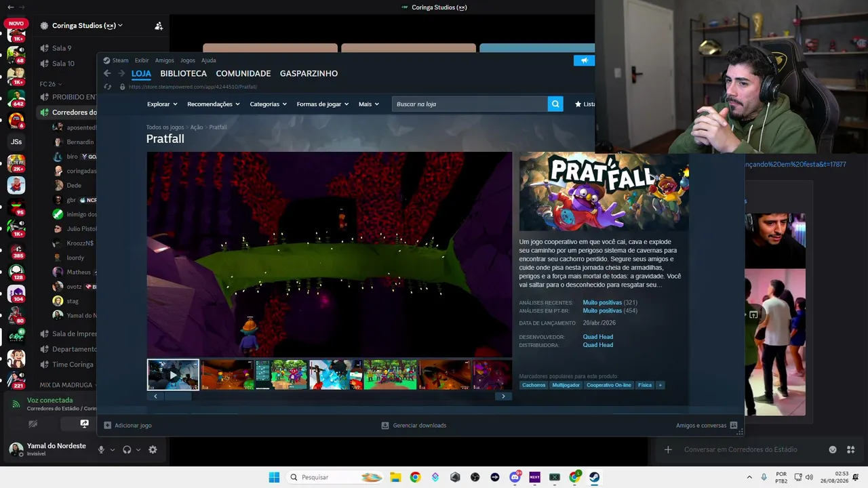
Task: Click the Ação breadcrumb link
Action: [197, 127]
